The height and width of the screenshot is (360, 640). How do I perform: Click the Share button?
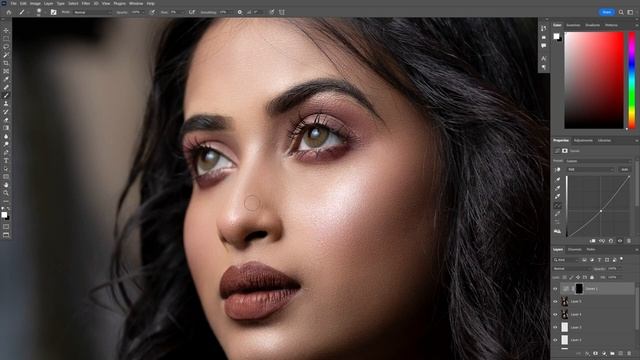click(607, 12)
